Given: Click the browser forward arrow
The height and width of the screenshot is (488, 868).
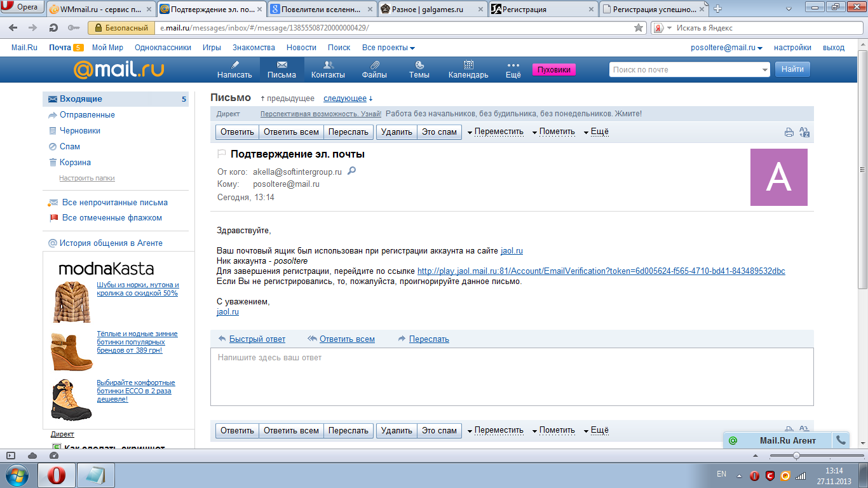Looking at the screenshot, I should pos(33,28).
